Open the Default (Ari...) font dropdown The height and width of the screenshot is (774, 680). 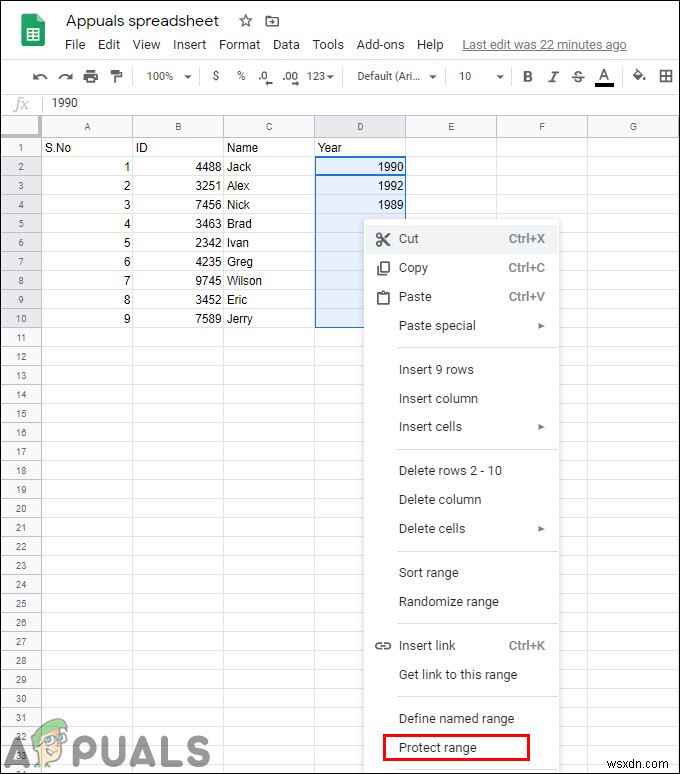pyautogui.click(x=397, y=77)
